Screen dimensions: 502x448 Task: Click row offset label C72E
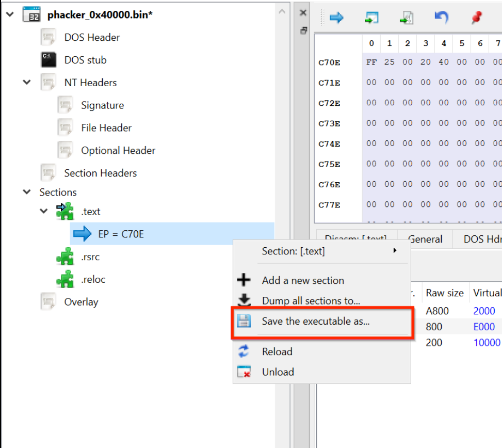[x=329, y=103]
